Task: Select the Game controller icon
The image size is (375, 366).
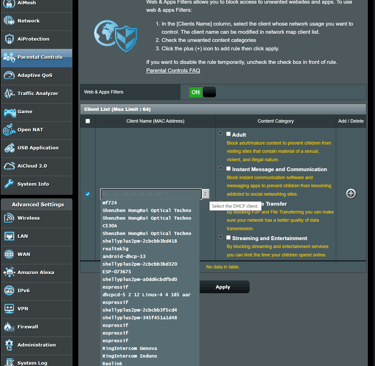Action: tap(9, 112)
